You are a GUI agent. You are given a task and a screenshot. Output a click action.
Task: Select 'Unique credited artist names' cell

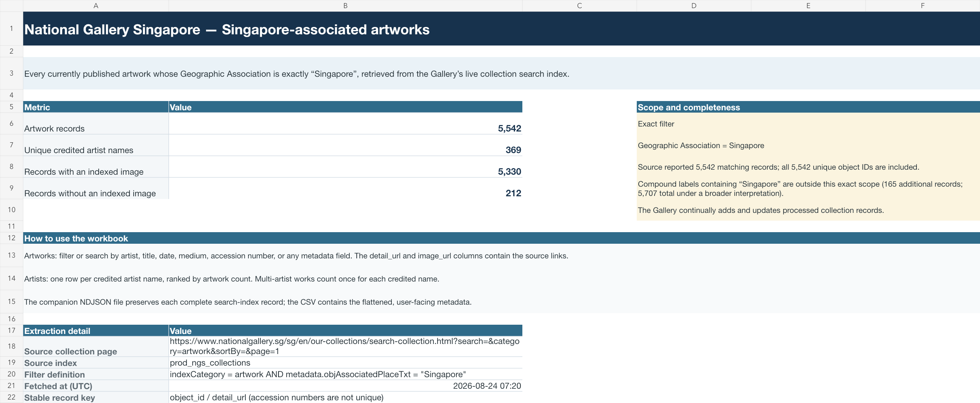pos(96,145)
